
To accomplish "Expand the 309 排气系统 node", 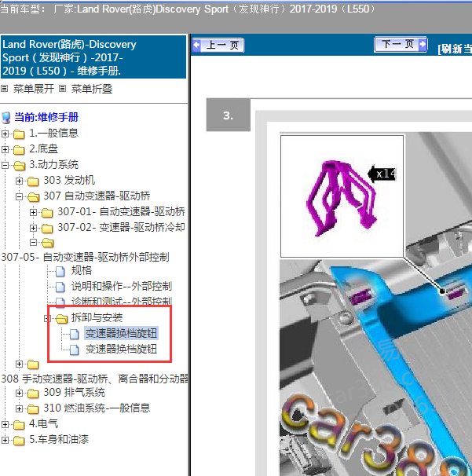I will point(19,393).
